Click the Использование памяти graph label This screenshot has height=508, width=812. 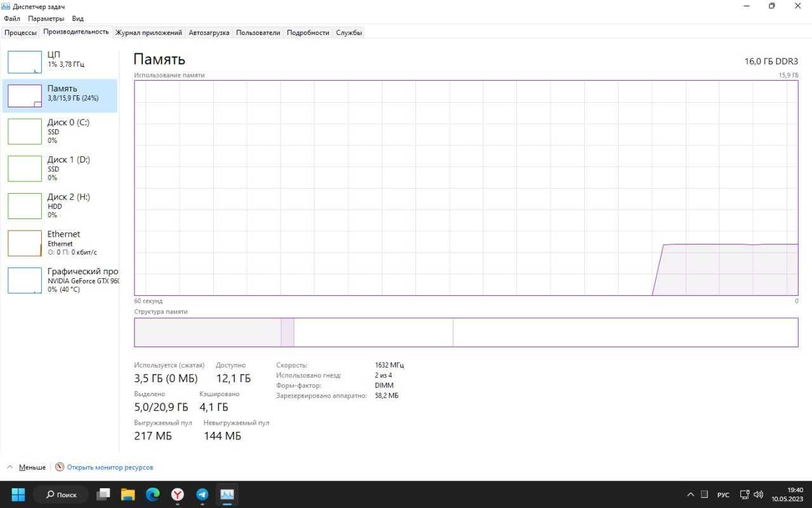(x=169, y=75)
